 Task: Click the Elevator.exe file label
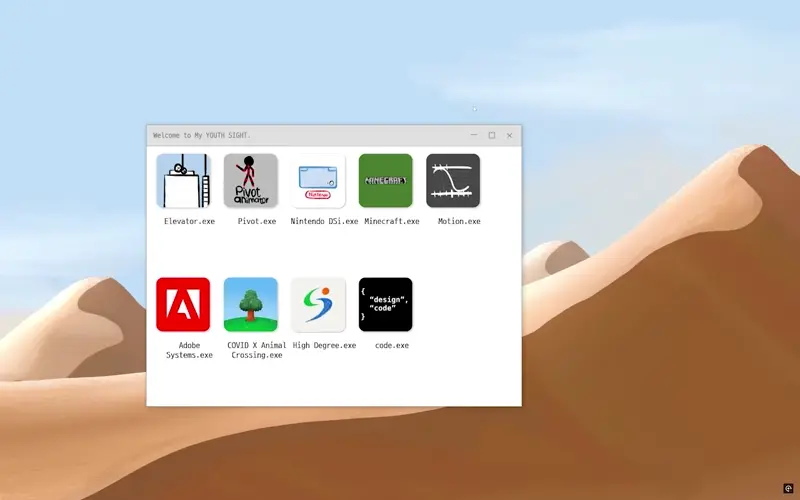click(x=189, y=221)
